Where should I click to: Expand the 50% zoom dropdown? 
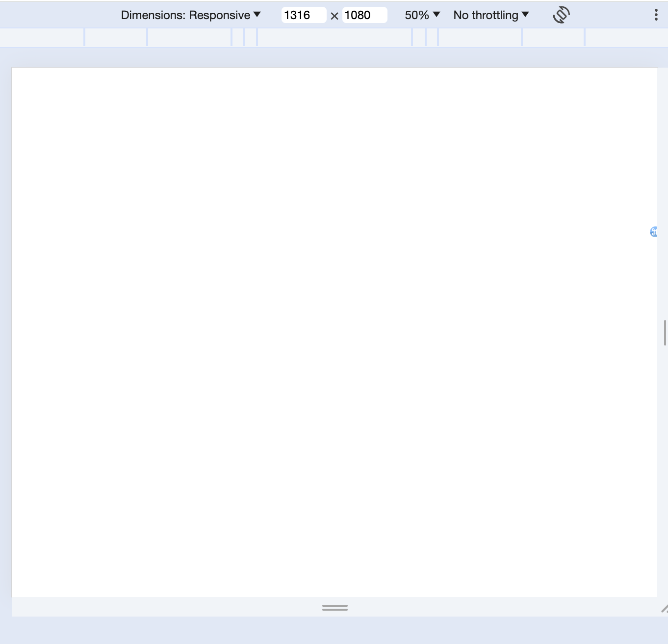pyautogui.click(x=422, y=15)
